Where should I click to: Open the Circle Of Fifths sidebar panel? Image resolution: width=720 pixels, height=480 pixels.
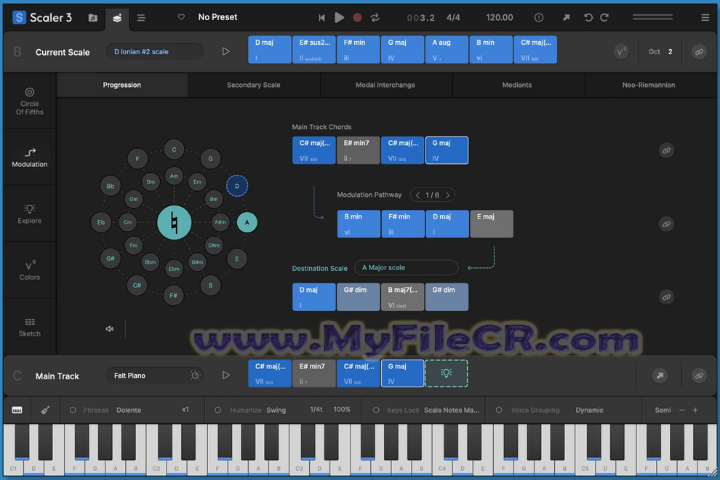tap(29, 101)
